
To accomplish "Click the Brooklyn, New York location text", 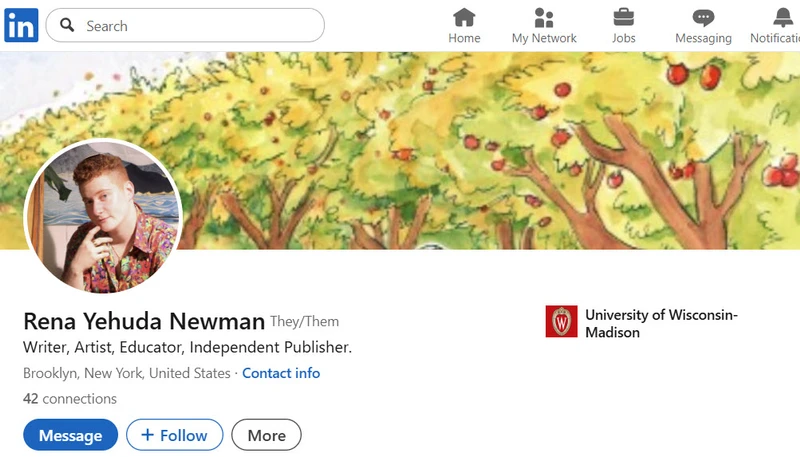I will (x=126, y=373).
